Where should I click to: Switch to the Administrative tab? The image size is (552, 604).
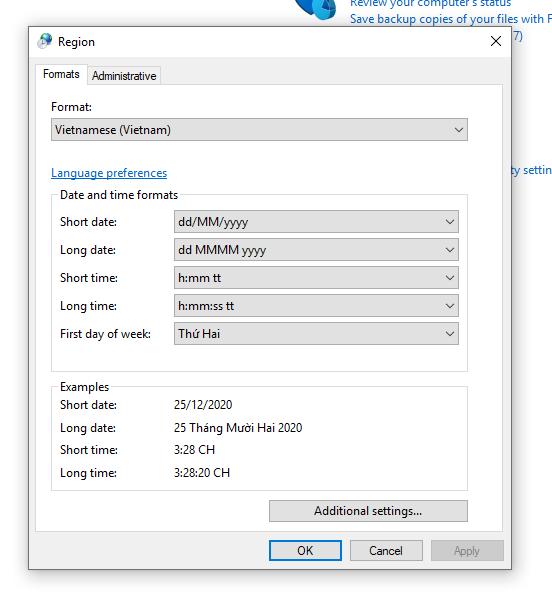tap(124, 76)
